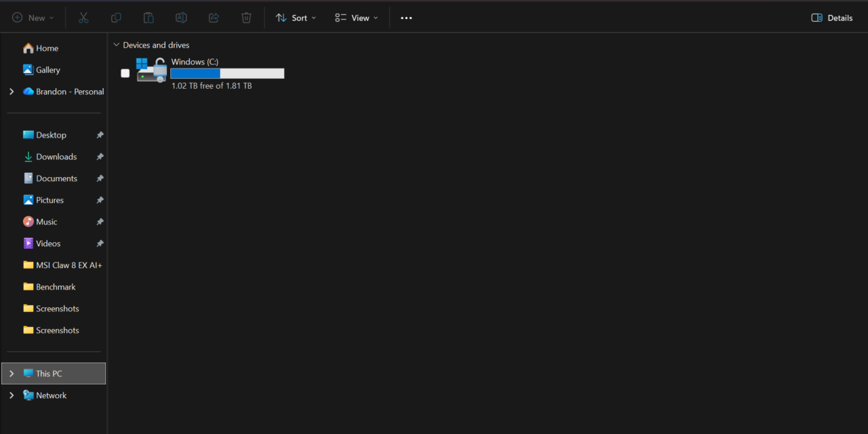The width and height of the screenshot is (868, 434).
Task: Select the Windows (C:) drive icon
Action: (x=151, y=70)
